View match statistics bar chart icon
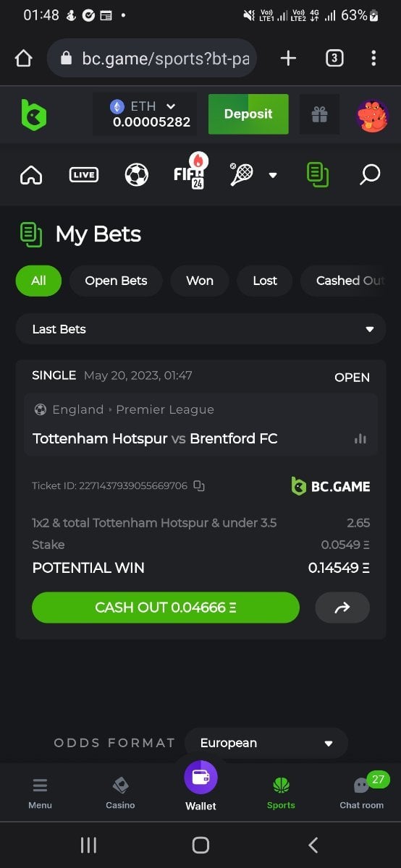The width and height of the screenshot is (401, 868). pos(360,438)
